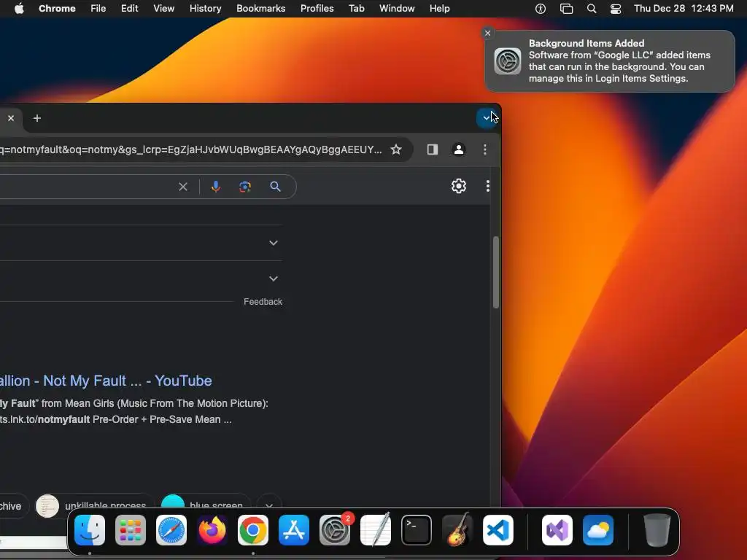
Task: Open the Help menu
Action: pos(439,9)
